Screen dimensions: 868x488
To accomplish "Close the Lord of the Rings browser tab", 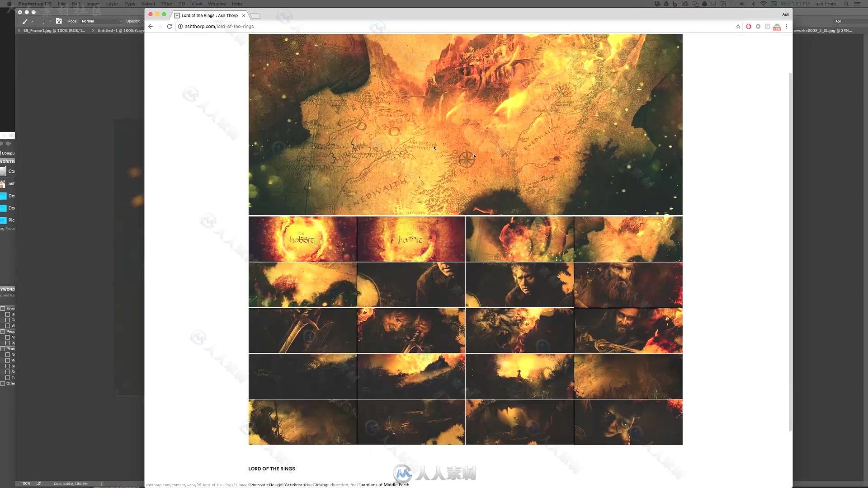I will (244, 15).
